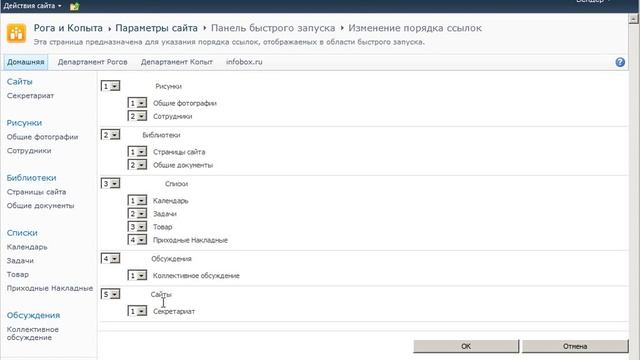Click the Рога и Копыта breadcrumb
The image size is (640, 360).
pyautogui.click(x=68, y=28)
